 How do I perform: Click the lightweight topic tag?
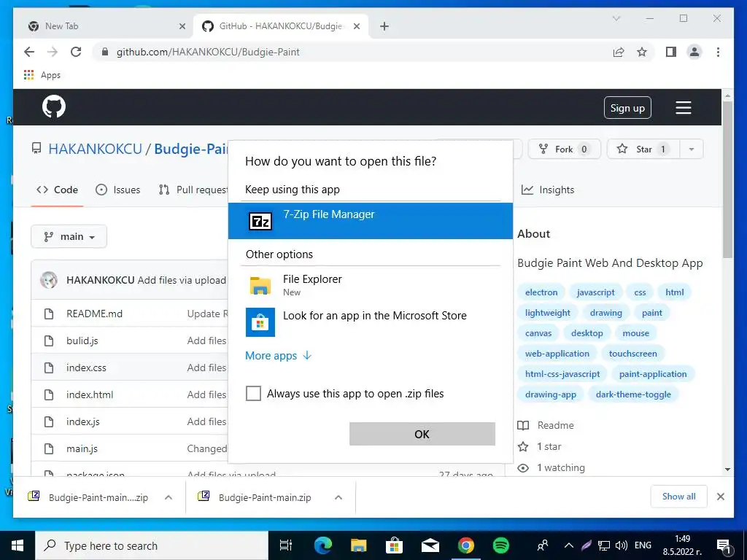547,313
